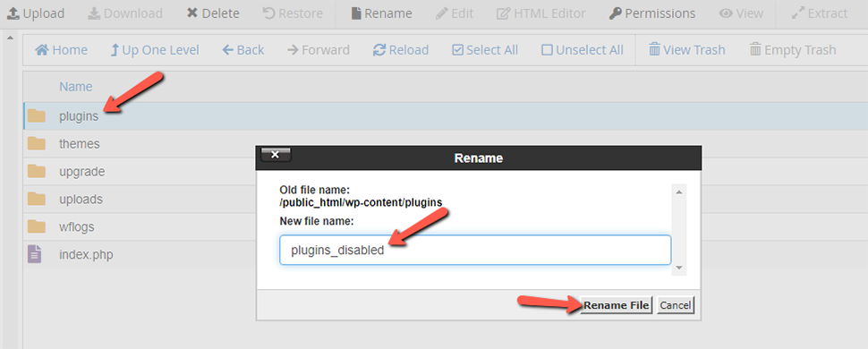Open the Permissions tool

(x=652, y=13)
